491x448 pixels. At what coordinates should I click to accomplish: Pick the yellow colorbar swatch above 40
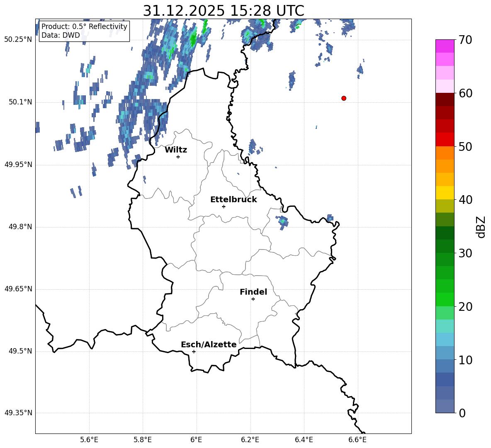[445, 193]
